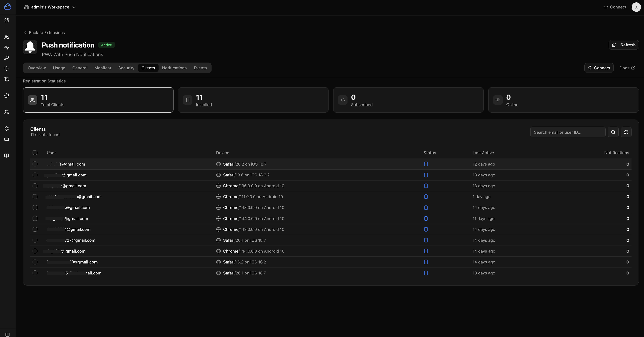Image resolution: width=644 pixels, height=337 pixels.
Task: Select the Extensions puzzle-piece icon in sidebar
Action: point(6,95)
